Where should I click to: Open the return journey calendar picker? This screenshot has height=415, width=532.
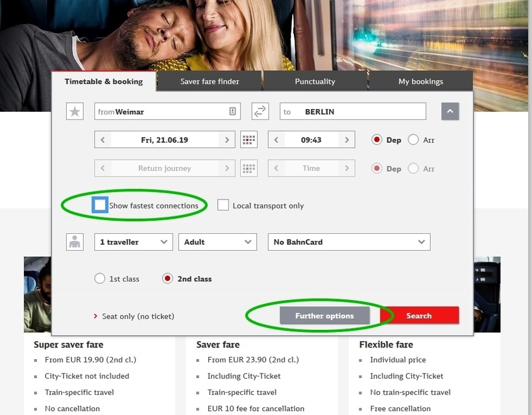pos(248,168)
